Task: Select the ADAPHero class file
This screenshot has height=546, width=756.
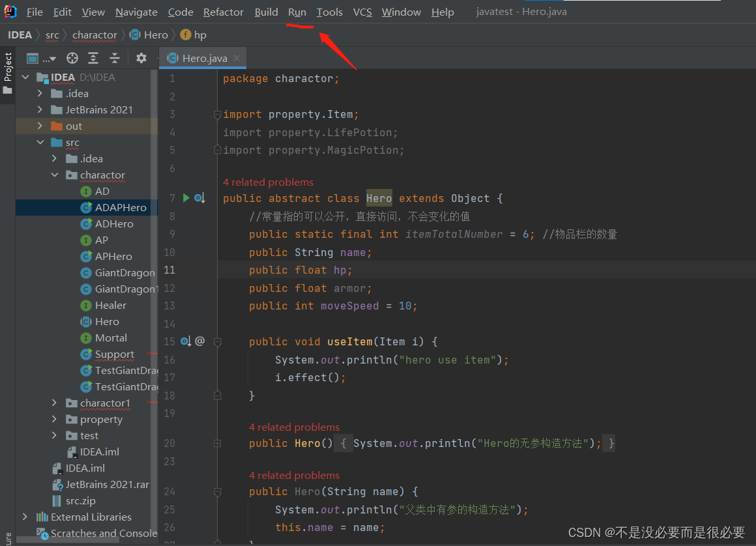Action: click(113, 208)
